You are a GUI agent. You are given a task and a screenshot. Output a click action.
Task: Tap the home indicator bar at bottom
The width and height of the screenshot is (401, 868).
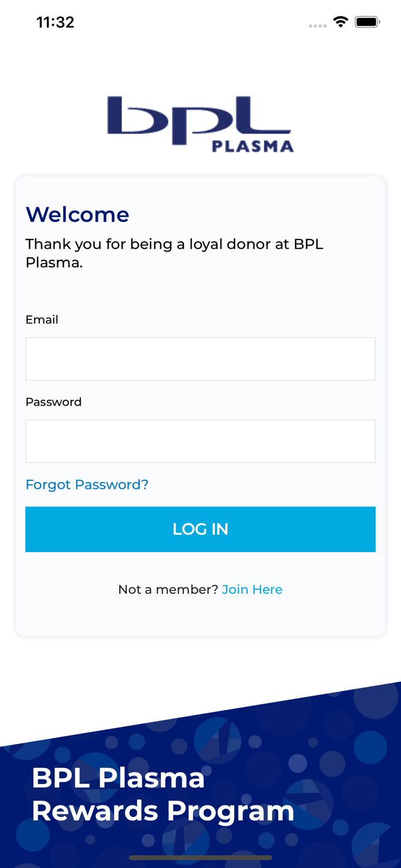(x=200, y=858)
